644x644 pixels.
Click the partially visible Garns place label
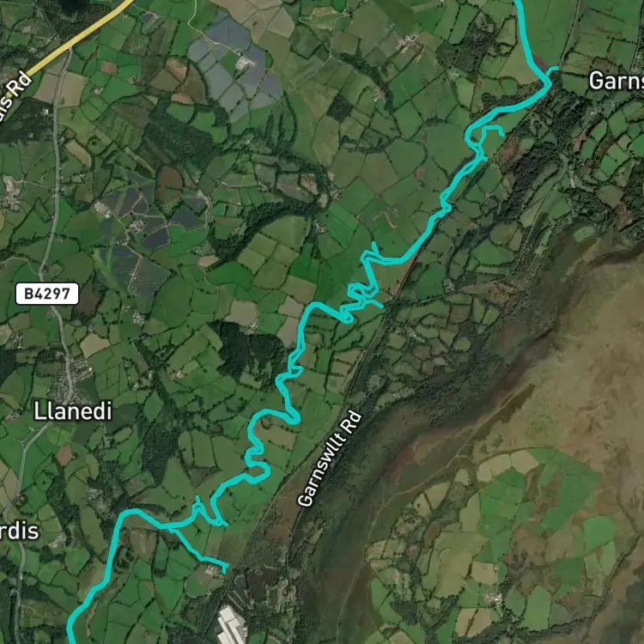[616, 81]
